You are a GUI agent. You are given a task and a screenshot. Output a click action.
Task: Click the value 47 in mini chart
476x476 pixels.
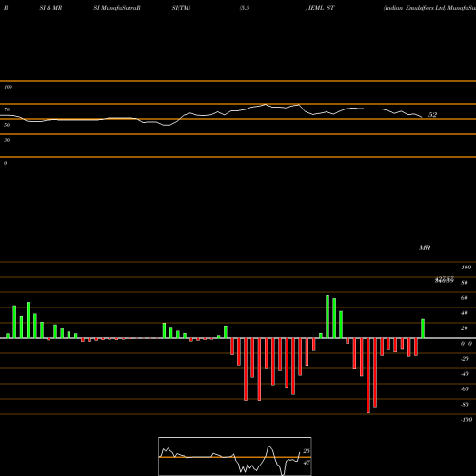307,463
